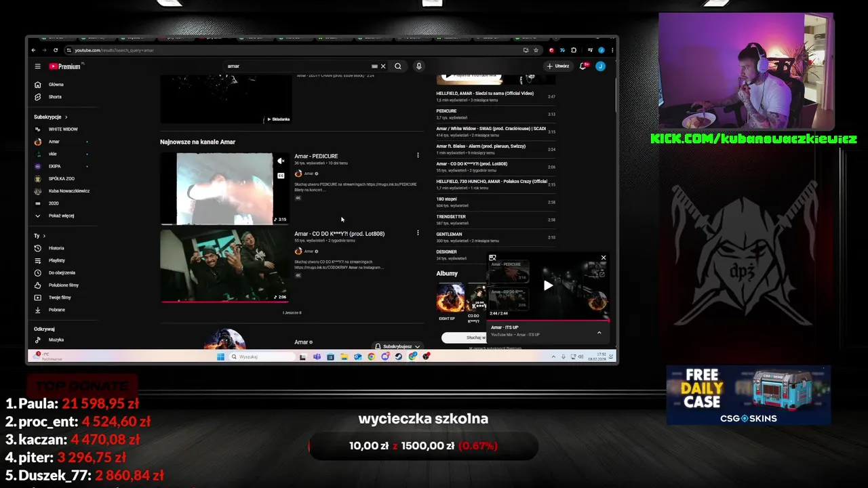Open the YouTube account avatar menu
Viewport: 868px width, 488px height.
tap(600, 66)
